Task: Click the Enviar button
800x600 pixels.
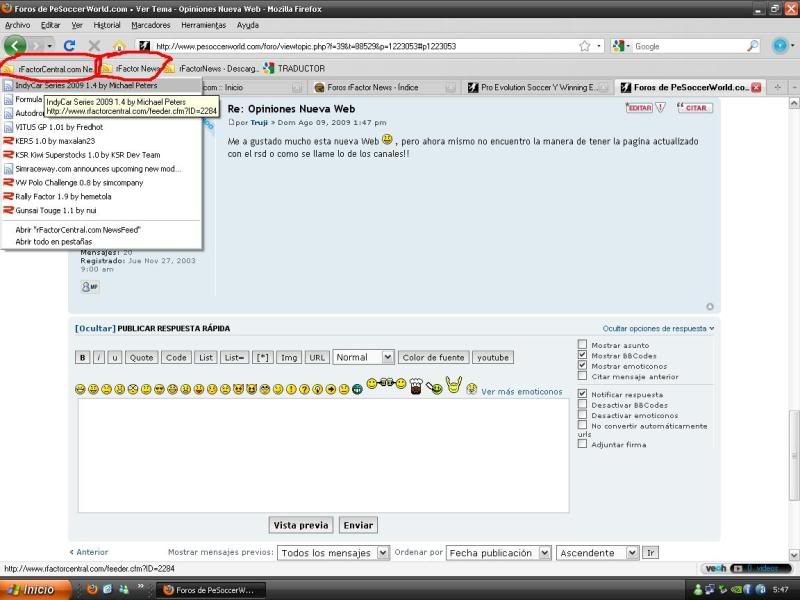Action: point(358,525)
